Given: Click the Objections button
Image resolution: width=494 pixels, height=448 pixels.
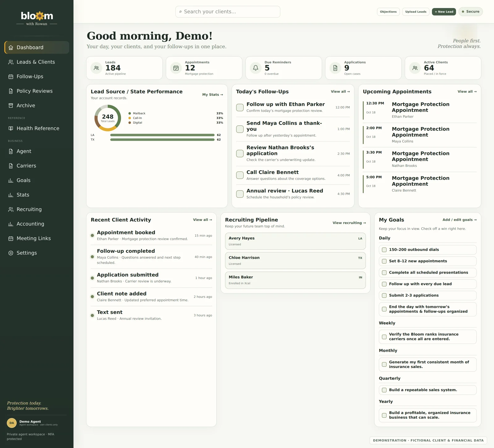Looking at the screenshot, I should [x=388, y=12].
